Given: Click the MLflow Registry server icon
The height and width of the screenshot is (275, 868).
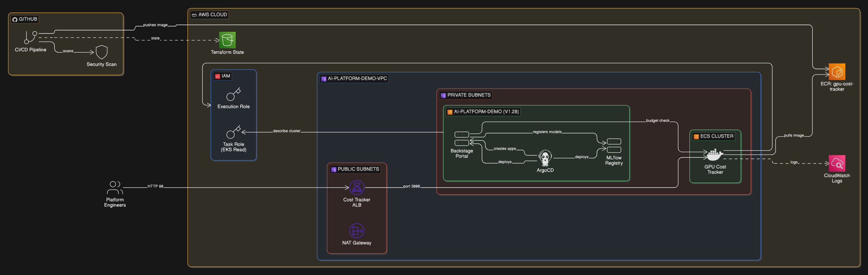Looking at the screenshot, I should (x=614, y=145).
